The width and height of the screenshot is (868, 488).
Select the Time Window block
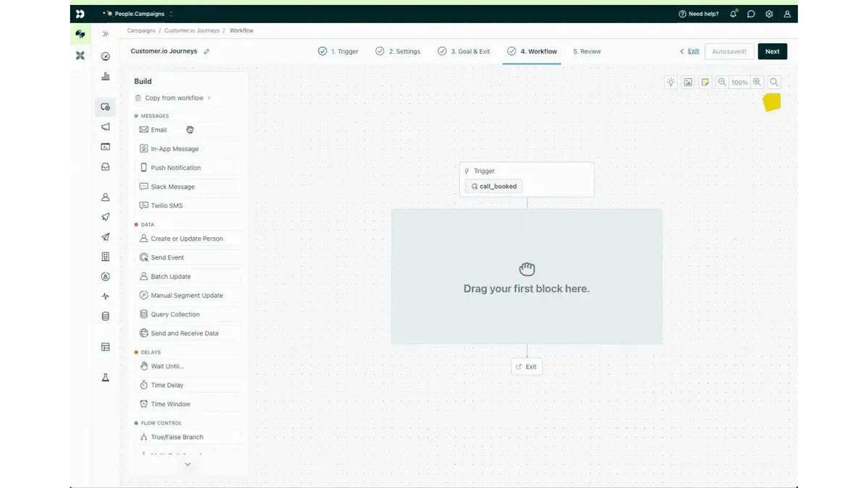click(188, 404)
